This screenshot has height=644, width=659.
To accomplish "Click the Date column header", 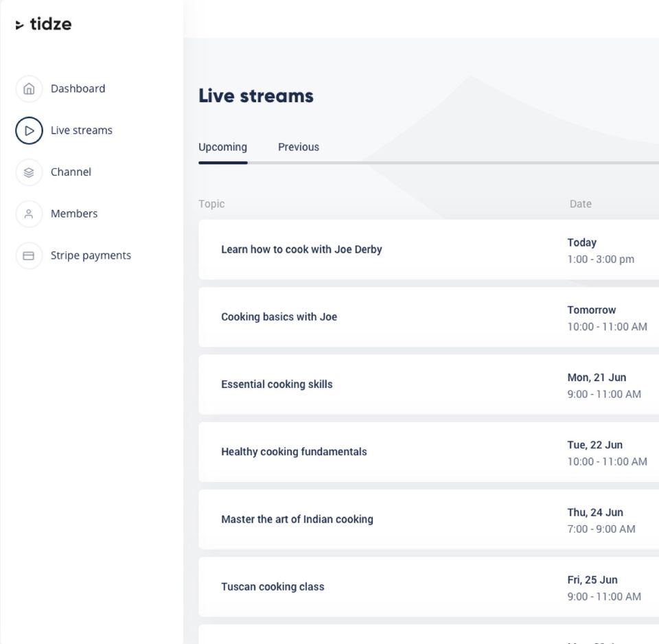I will pos(580,204).
